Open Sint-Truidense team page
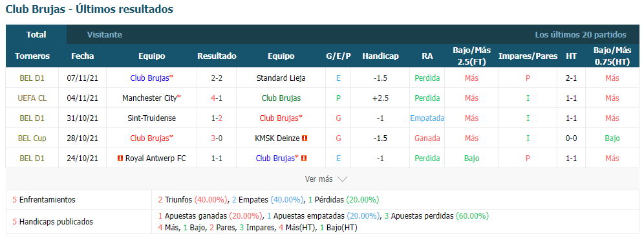Image resolution: width=644 pixels, height=240 pixels. 151,118
